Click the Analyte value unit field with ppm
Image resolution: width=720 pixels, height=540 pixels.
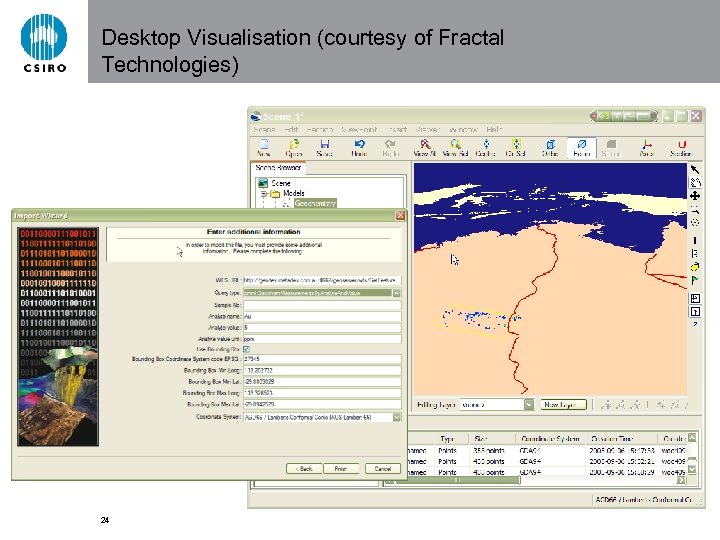[x=322, y=339]
